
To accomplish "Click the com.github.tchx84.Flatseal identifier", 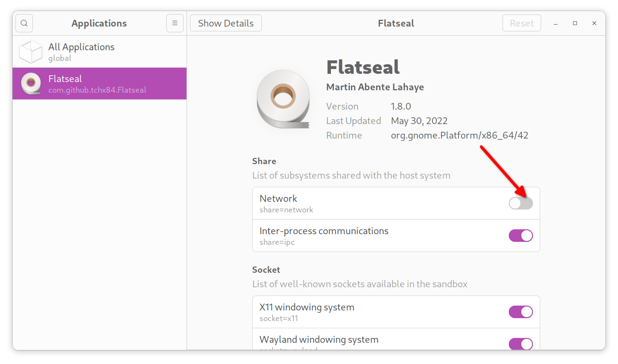I will pyautogui.click(x=97, y=90).
